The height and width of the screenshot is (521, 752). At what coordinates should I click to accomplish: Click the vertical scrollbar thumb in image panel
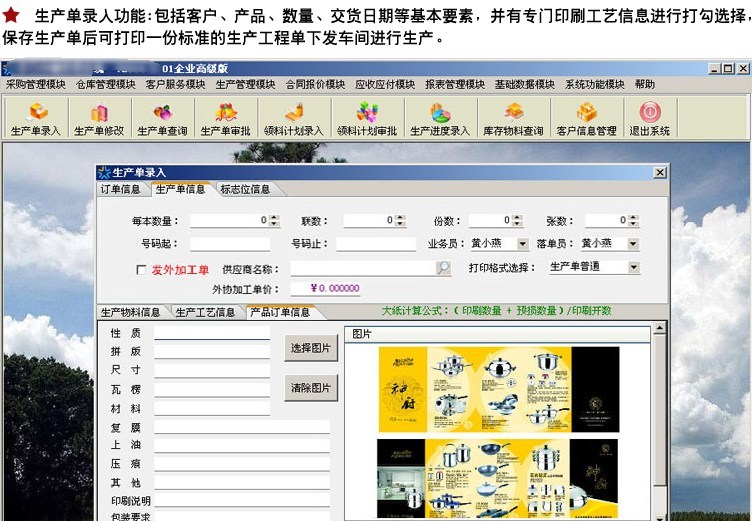click(660, 410)
